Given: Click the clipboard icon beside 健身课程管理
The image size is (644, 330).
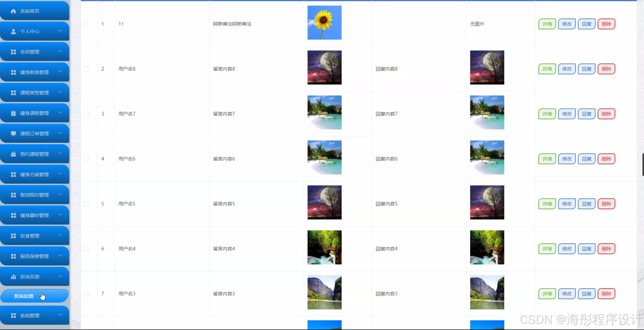Looking at the screenshot, I should coord(14,113).
